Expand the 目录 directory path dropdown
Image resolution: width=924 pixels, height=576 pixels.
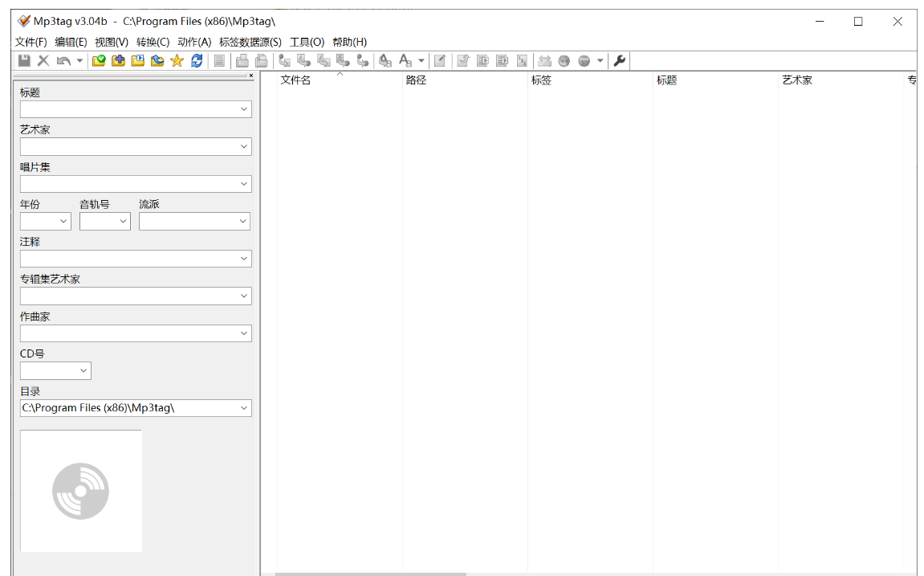[x=244, y=409]
